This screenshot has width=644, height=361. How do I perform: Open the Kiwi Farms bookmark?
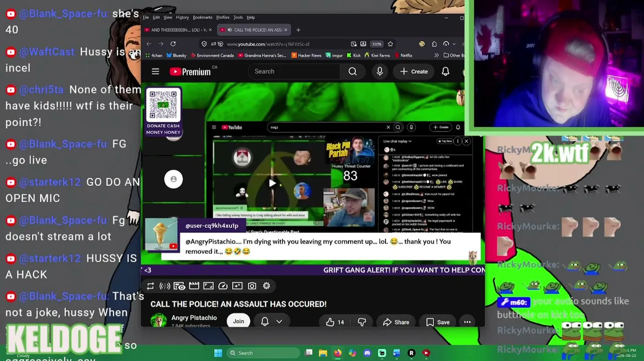377,56
